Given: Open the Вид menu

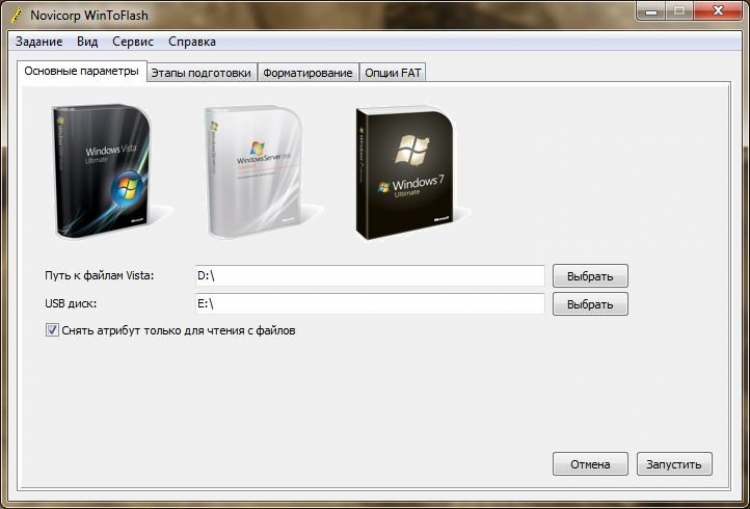Looking at the screenshot, I should (88, 42).
